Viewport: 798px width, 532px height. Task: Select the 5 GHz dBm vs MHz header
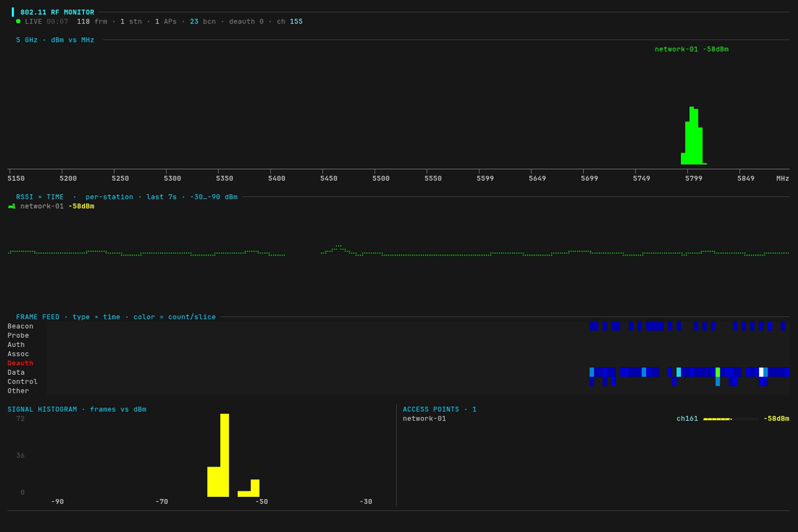click(55, 40)
